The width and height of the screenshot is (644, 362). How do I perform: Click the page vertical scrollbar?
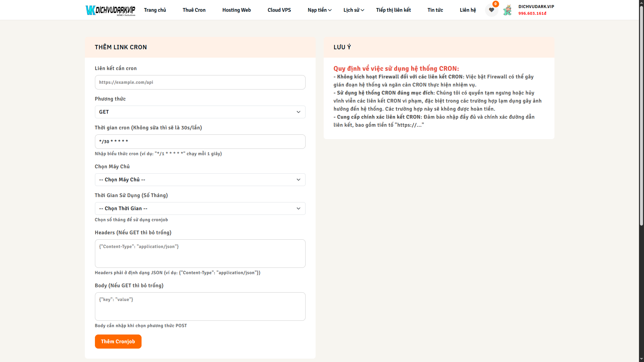641,114
